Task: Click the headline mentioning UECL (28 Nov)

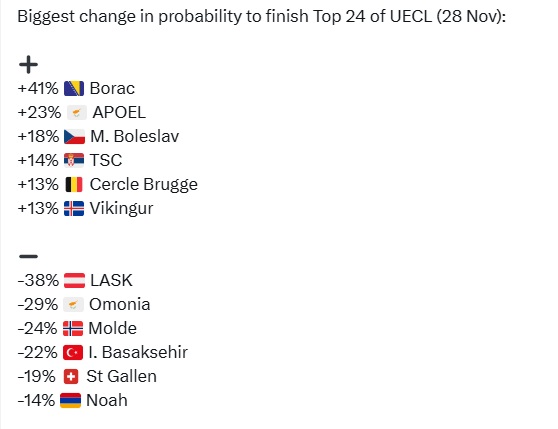Action: (262, 16)
